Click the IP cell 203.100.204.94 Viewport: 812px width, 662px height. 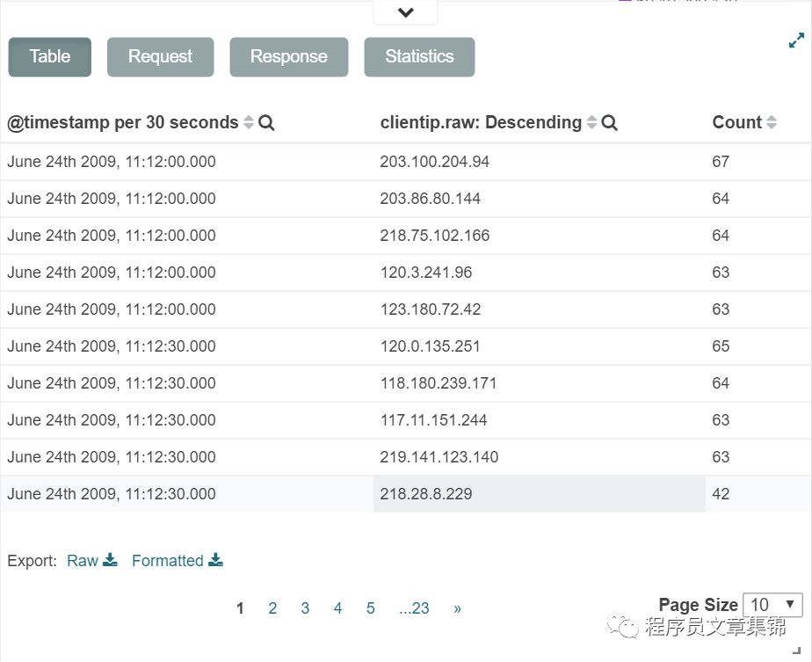435,162
